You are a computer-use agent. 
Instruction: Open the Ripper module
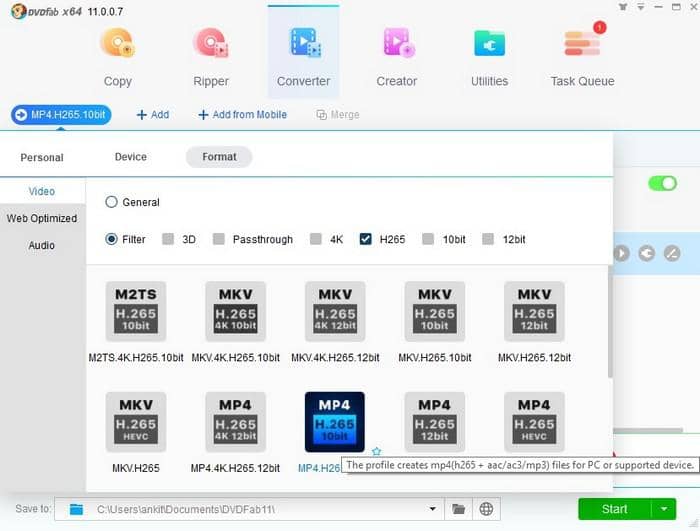coord(211,57)
